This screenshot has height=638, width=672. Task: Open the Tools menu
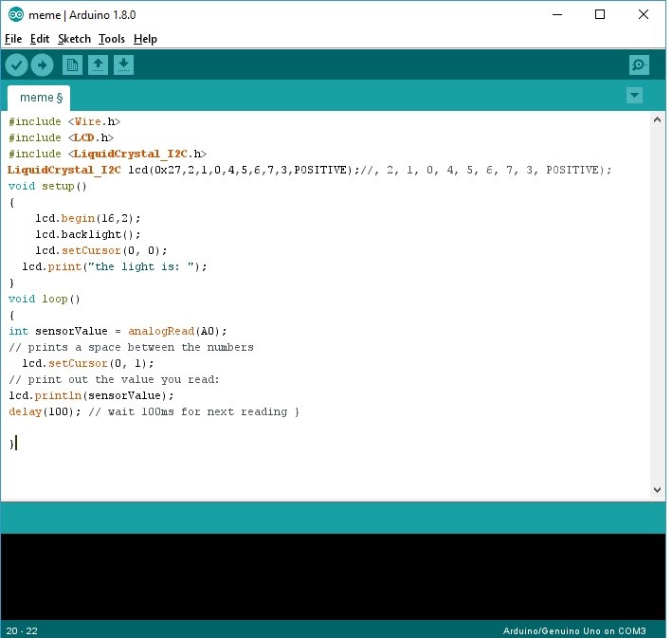(x=112, y=39)
